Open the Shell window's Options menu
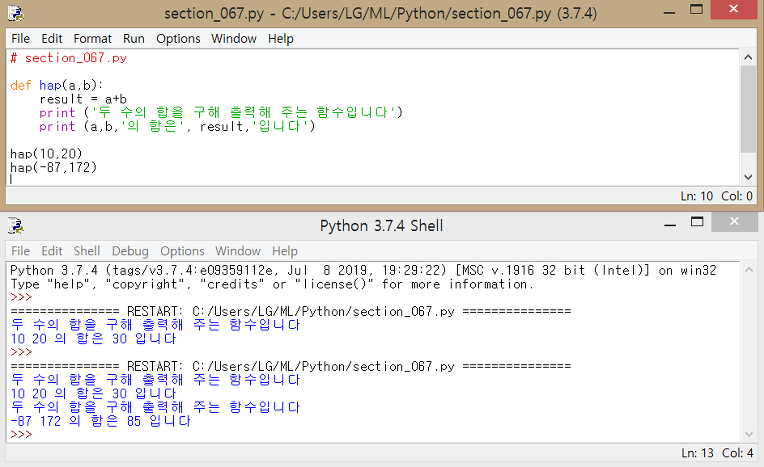The height and width of the screenshot is (467, 764). coord(182,251)
